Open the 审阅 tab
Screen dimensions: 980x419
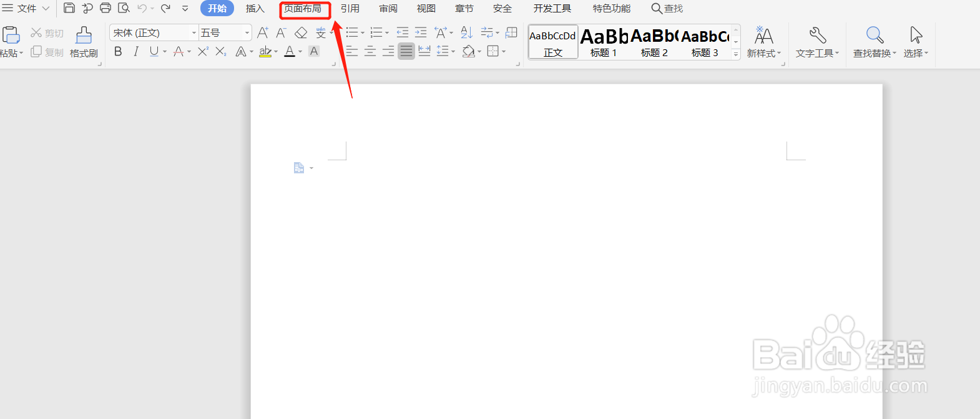coord(388,8)
